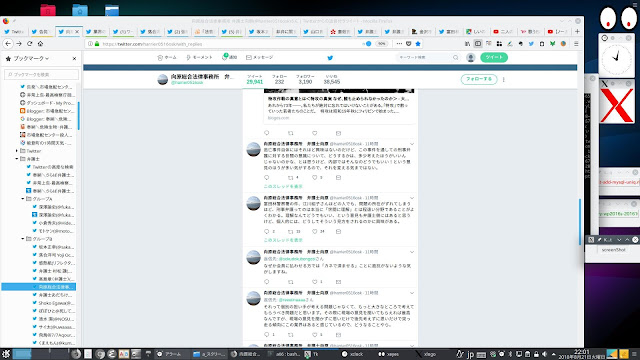Open the profile avatar menu in Twitter header
640x360 pixels.
click(x=471, y=58)
